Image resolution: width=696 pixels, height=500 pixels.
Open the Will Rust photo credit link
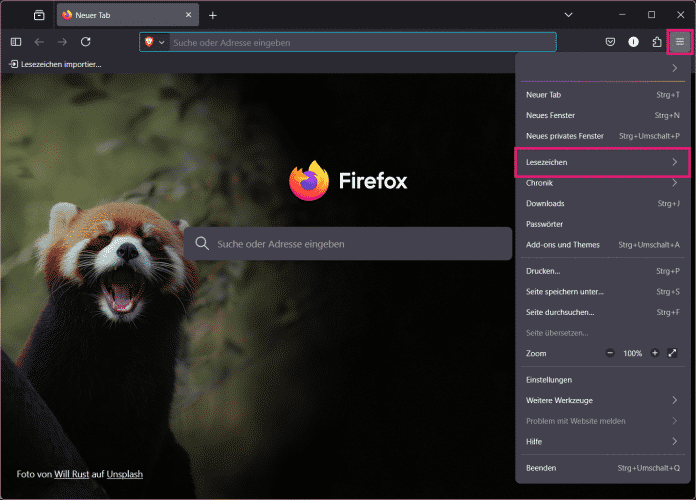click(73, 473)
